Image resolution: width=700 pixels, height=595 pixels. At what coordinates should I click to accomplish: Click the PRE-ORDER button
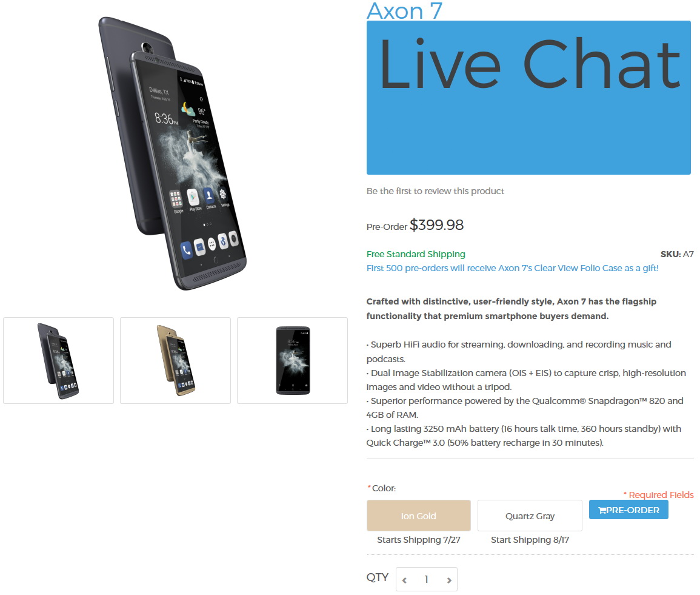(x=628, y=509)
